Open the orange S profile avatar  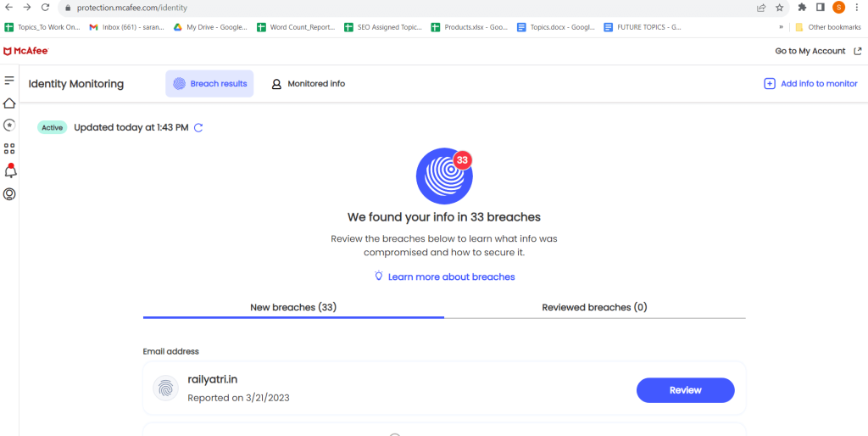(x=838, y=7)
